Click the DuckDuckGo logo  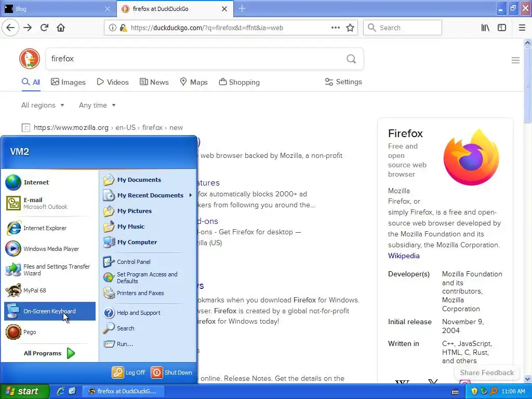30,59
